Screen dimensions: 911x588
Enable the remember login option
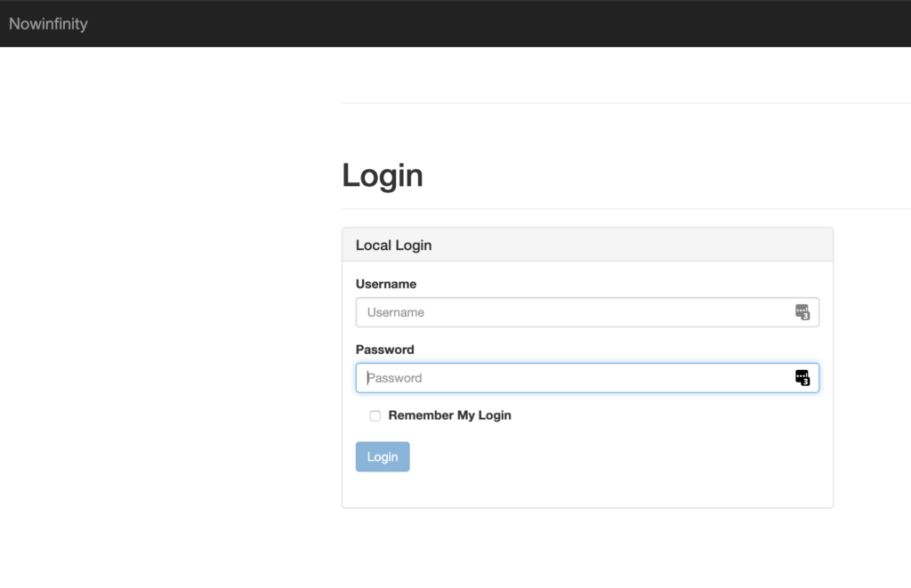click(x=375, y=416)
